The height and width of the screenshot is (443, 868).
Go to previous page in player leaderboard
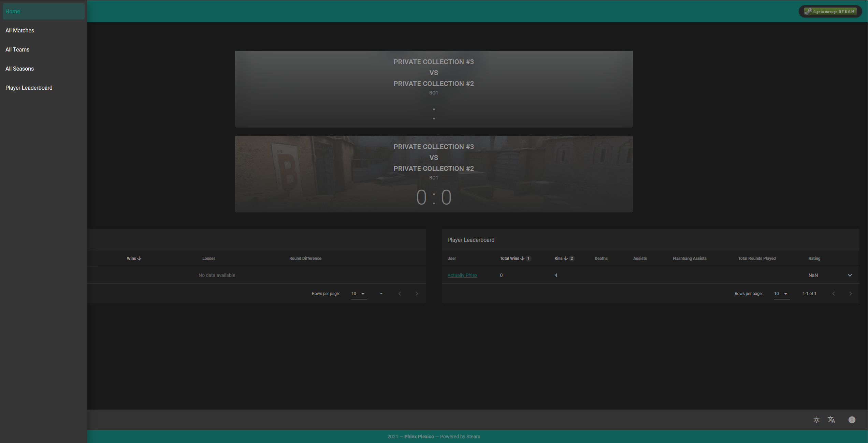pyautogui.click(x=833, y=294)
